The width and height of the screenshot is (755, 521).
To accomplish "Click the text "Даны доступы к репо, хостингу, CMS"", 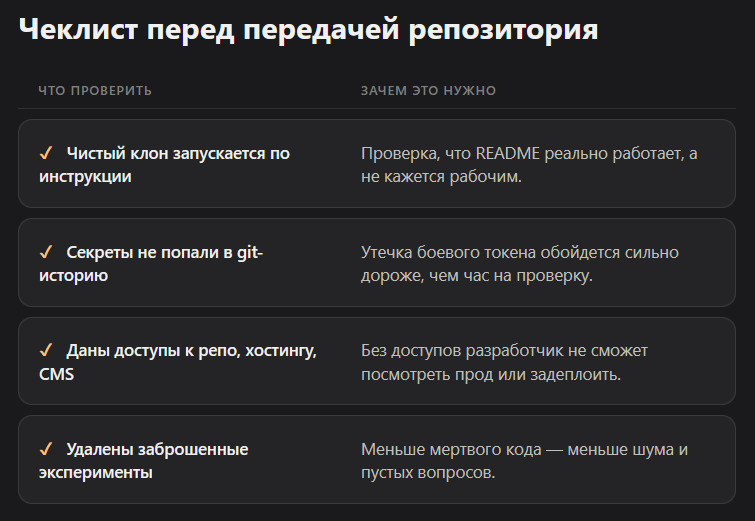I will (178, 362).
